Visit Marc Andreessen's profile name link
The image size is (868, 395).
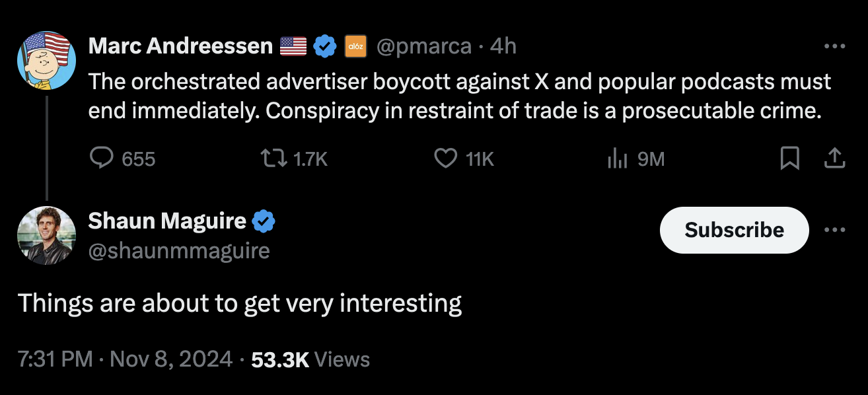click(x=180, y=46)
